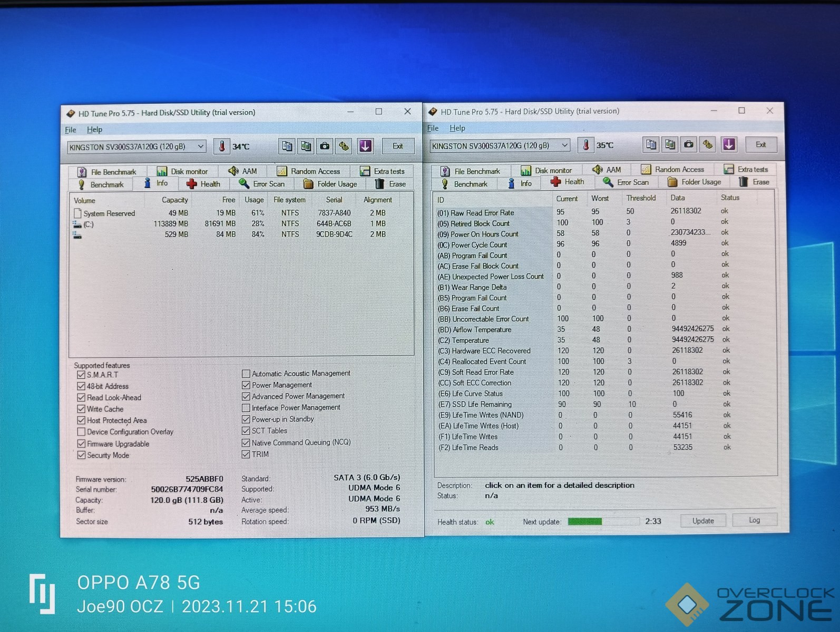Click the copy-text icon in right window toolbar
The image size is (840, 632).
[651, 144]
